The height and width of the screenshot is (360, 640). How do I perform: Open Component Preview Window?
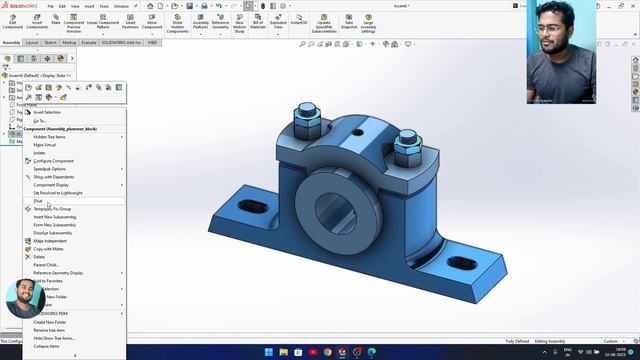click(73, 24)
